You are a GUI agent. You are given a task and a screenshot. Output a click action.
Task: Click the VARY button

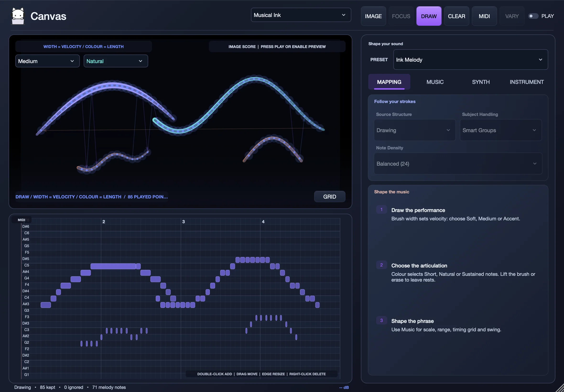pos(512,16)
